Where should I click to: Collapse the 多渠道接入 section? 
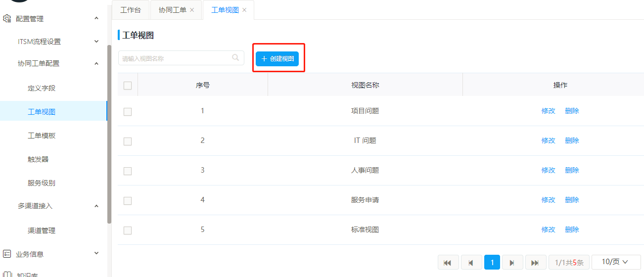[x=96, y=206]
